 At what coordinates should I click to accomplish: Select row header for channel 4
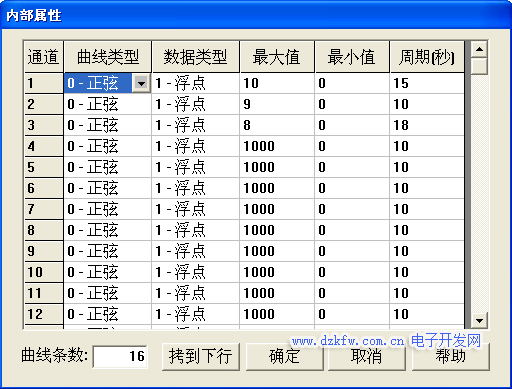(44, 146)
